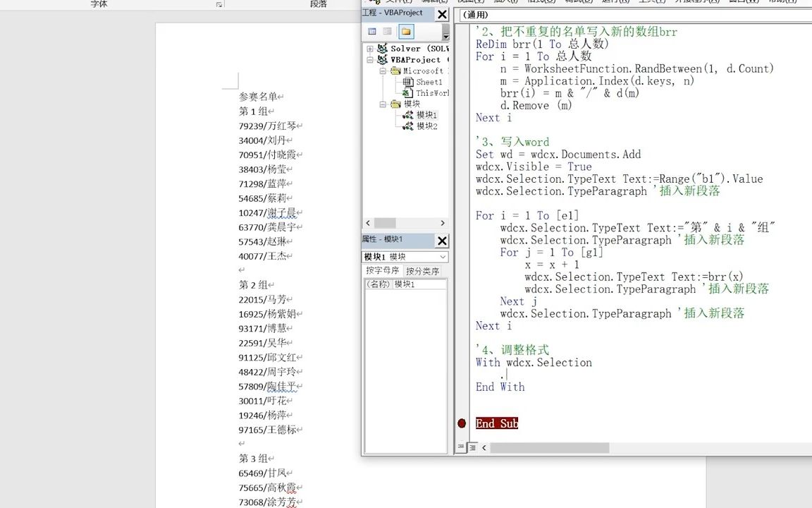Select 模块1 in the project tree
The image size is (812, 508).
[426, 114]
